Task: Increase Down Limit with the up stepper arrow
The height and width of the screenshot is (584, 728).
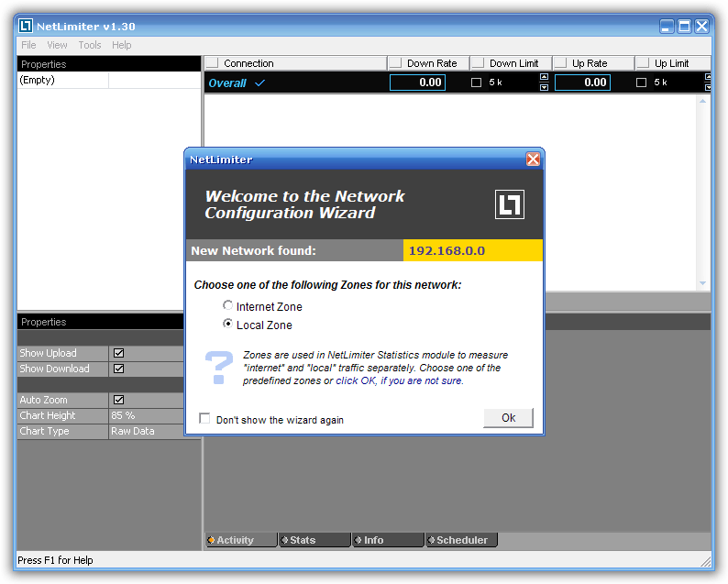Action: 544,77
